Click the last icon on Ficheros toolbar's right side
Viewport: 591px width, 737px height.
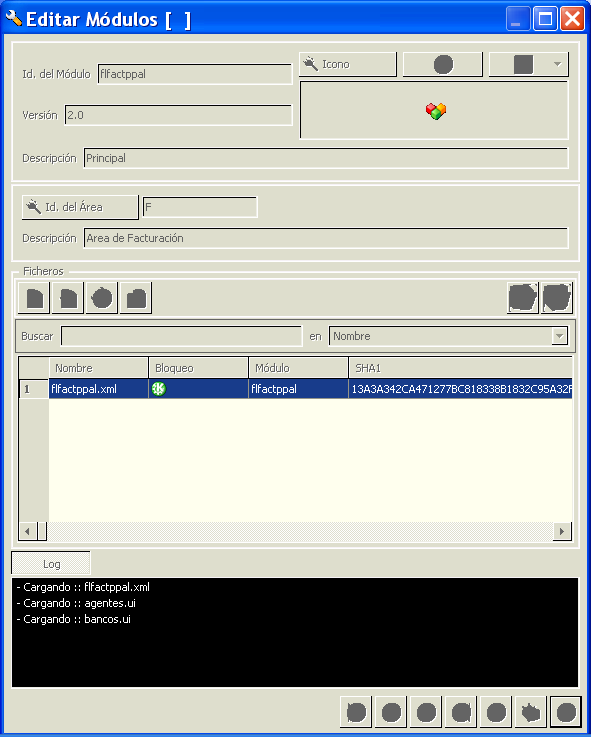click(x=557, y=298)
